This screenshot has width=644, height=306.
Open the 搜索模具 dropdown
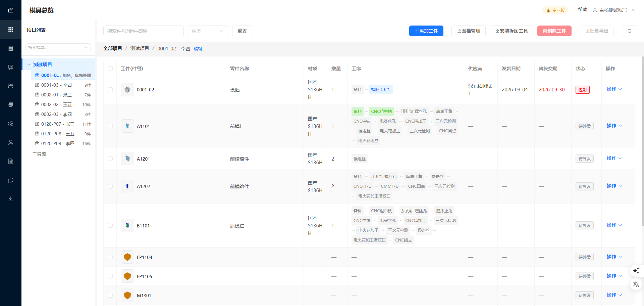(x=58, y=47)
